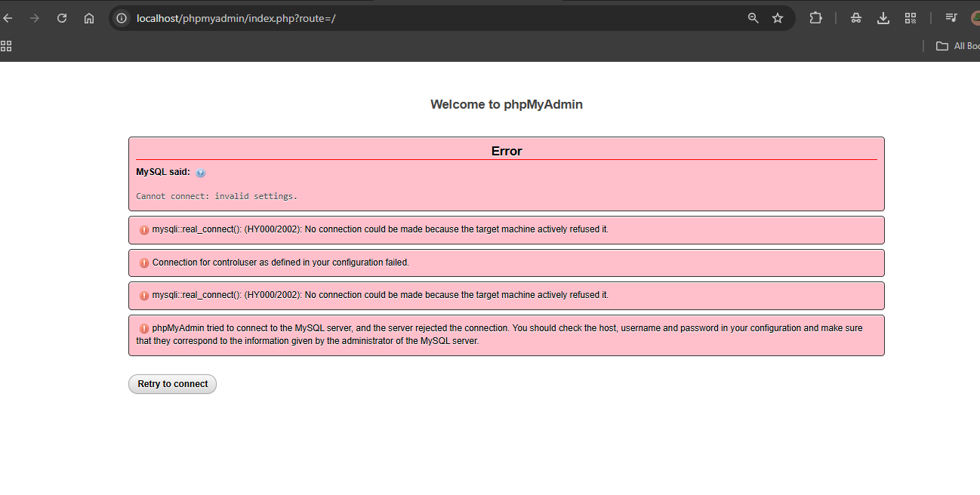Click the error icon beside controluser message

tap(143, 263)
